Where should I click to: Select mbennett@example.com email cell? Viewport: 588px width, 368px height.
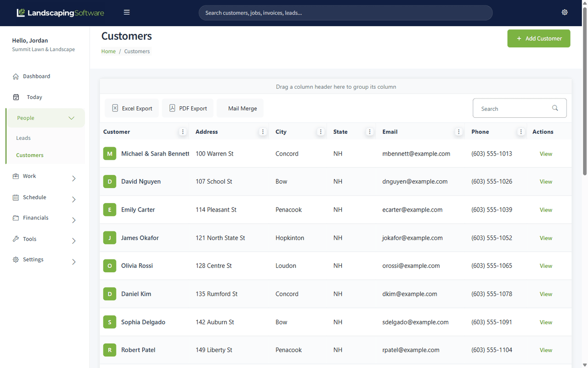[x=416, y=154]
